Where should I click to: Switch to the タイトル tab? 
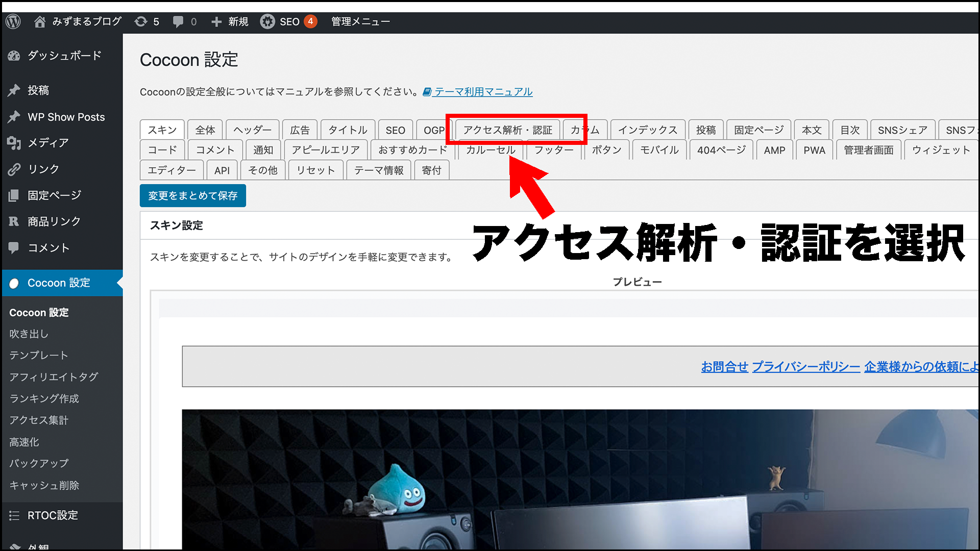pyautogui.click(x=348, y=130)
